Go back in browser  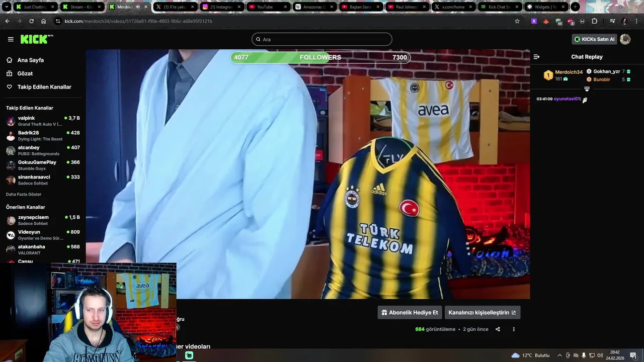tap(7, 21)
